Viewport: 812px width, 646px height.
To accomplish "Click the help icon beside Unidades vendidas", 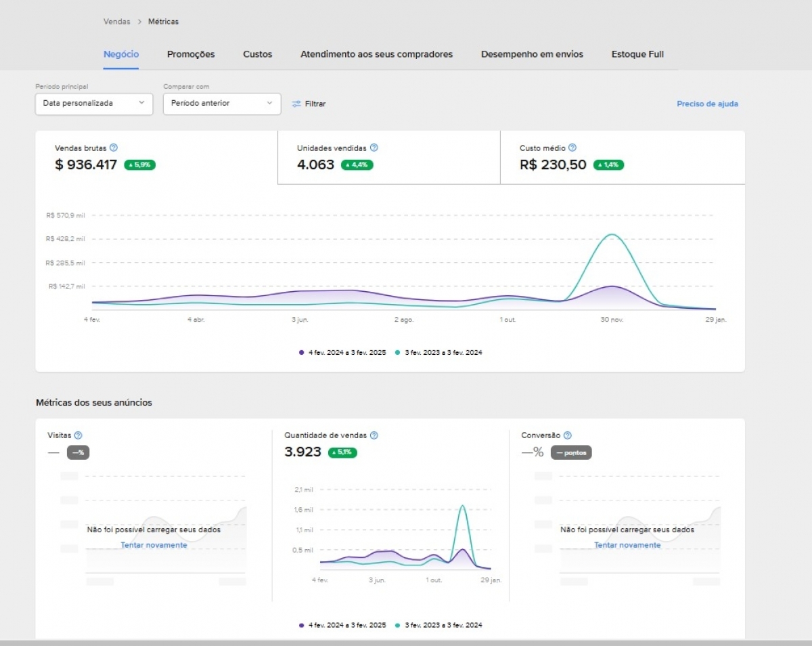I will pyautogui.click(x=374, y=148).
